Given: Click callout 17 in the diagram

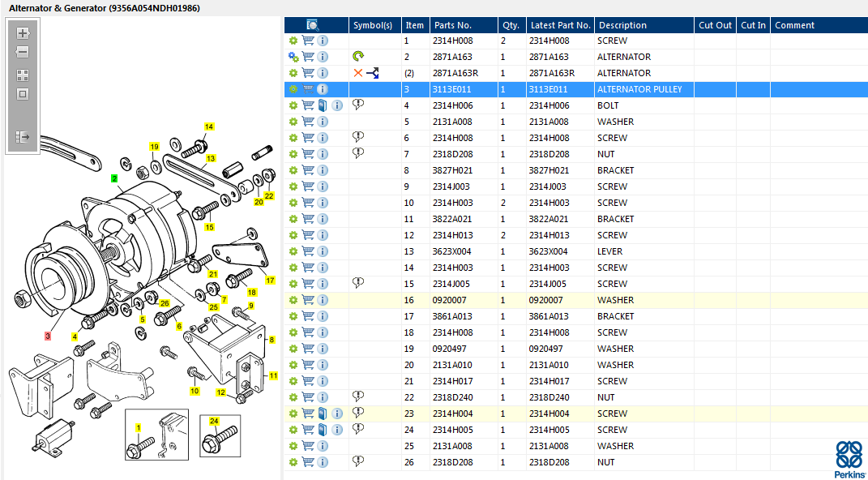Looking at the screenshot, I should tap(270, 281).
